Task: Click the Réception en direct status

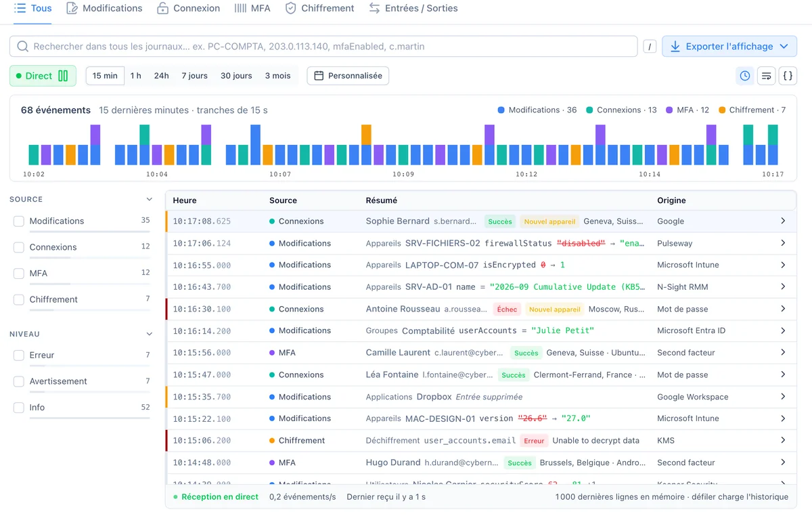Action: pyautogui.click(x=216, y=497)
